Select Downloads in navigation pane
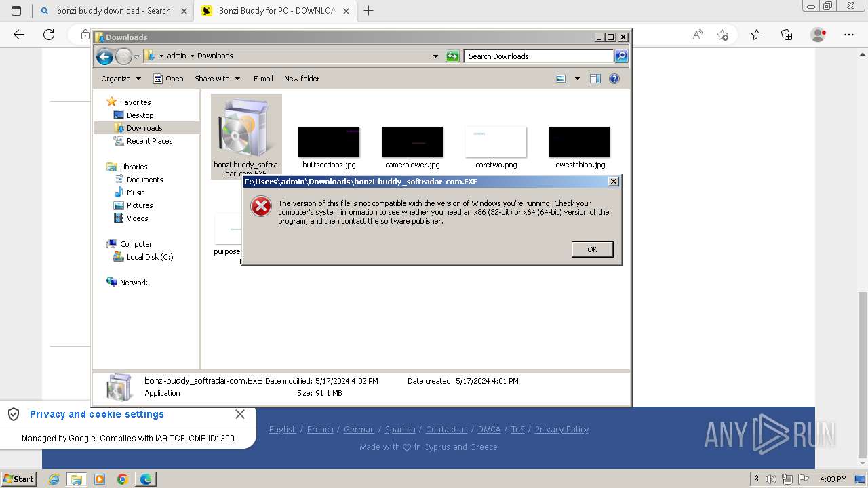Screen dimensions: 868x488 click(x=144, y=128)
